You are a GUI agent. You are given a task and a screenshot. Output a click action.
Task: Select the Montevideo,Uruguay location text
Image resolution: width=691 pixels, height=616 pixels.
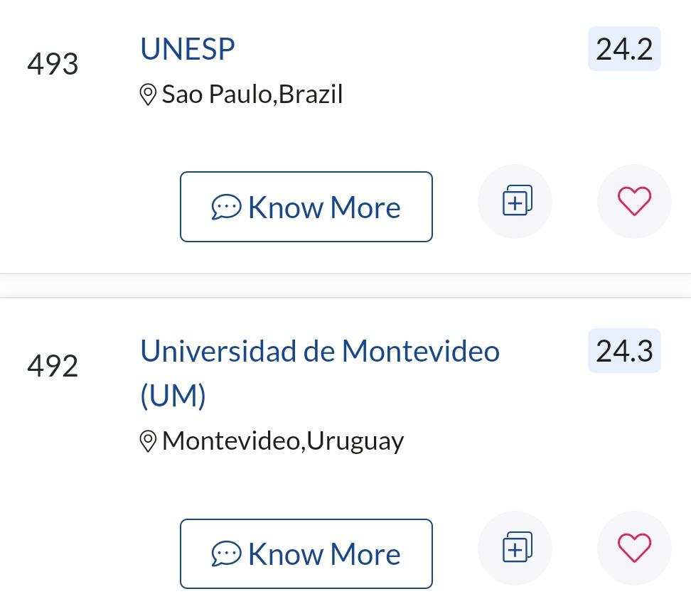click(283, 441)
